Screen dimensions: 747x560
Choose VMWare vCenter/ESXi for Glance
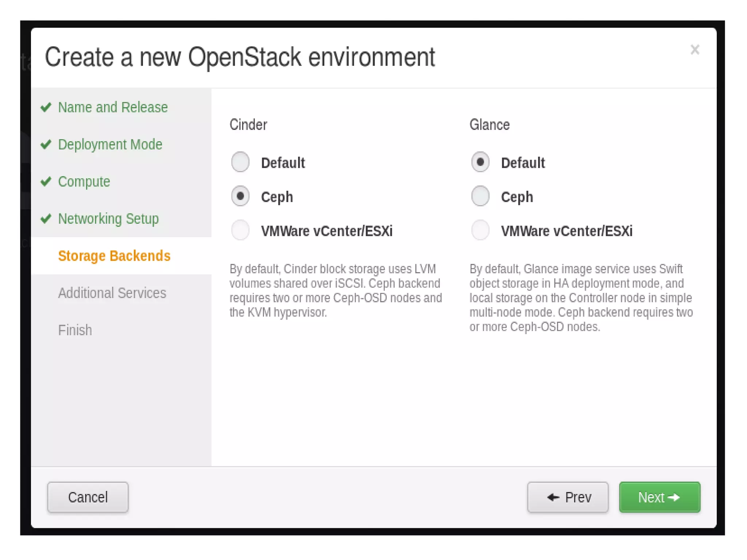point(480,230)
